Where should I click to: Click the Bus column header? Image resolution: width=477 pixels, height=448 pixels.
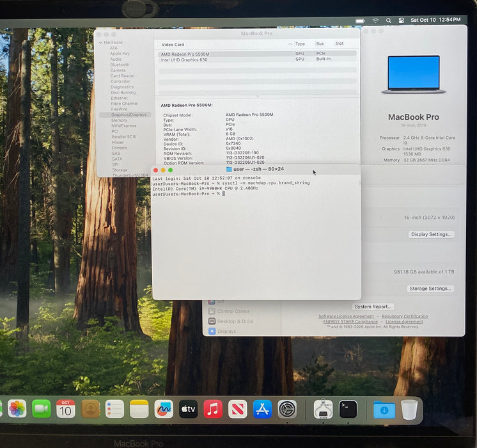click(x=320, y=44)
